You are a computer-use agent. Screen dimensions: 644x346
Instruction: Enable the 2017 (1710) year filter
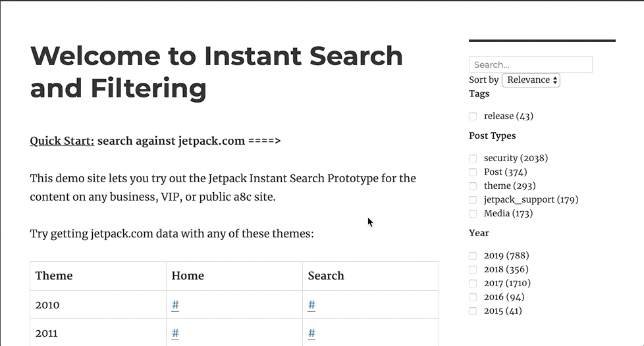click(x=473, y=284)
